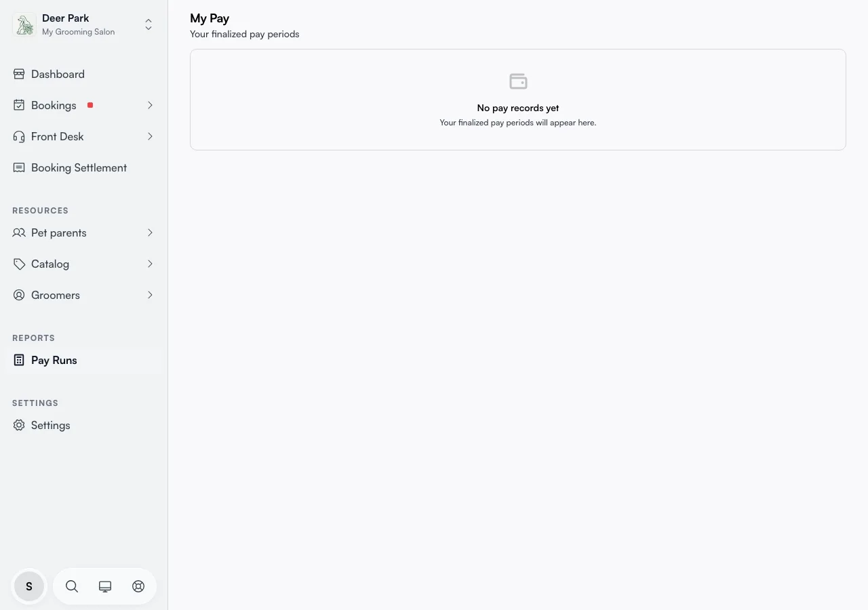Click the Deer Park salon logo

click(x=25, y=25)
